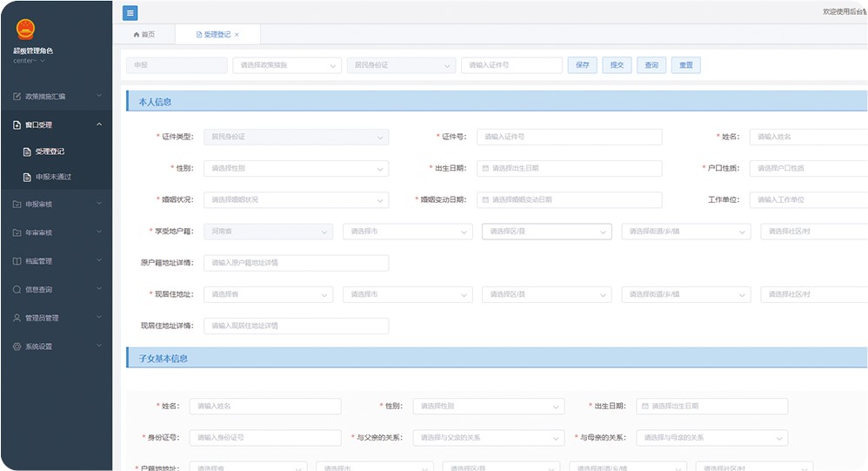
Task: Close the 受理登记 tab
Action: (237, 35)
